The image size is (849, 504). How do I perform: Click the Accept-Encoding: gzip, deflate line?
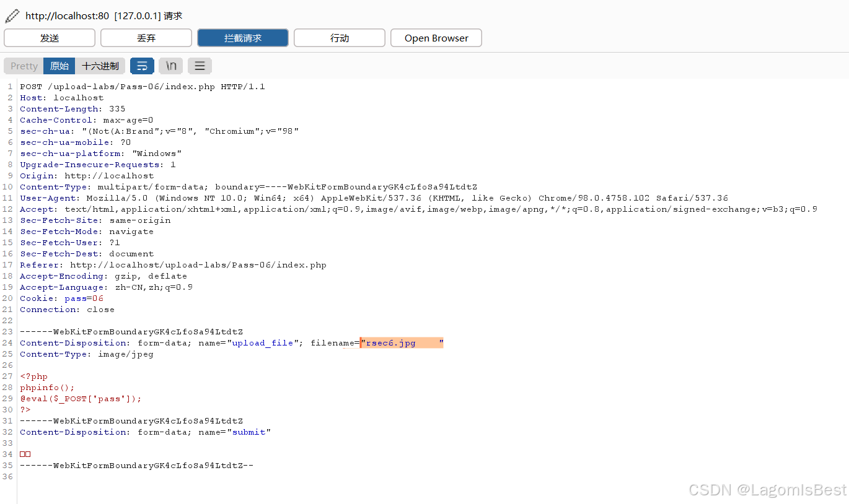tap(103, 276)
